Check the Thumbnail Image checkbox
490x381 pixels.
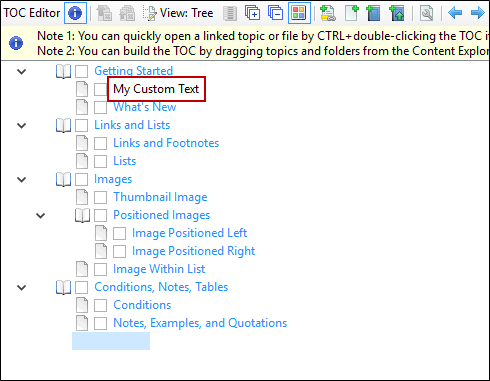(100, 197)
